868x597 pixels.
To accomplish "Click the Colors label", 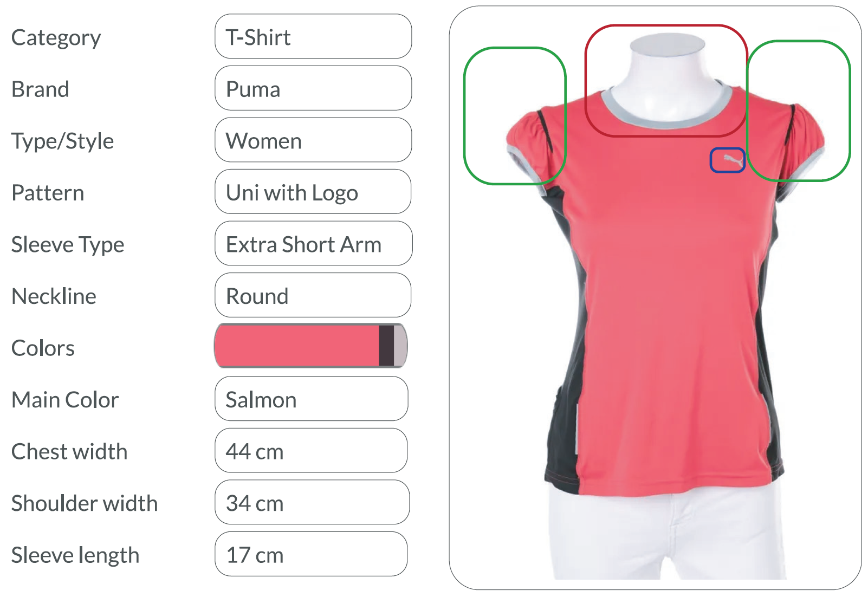I will [x=43, y=348].
